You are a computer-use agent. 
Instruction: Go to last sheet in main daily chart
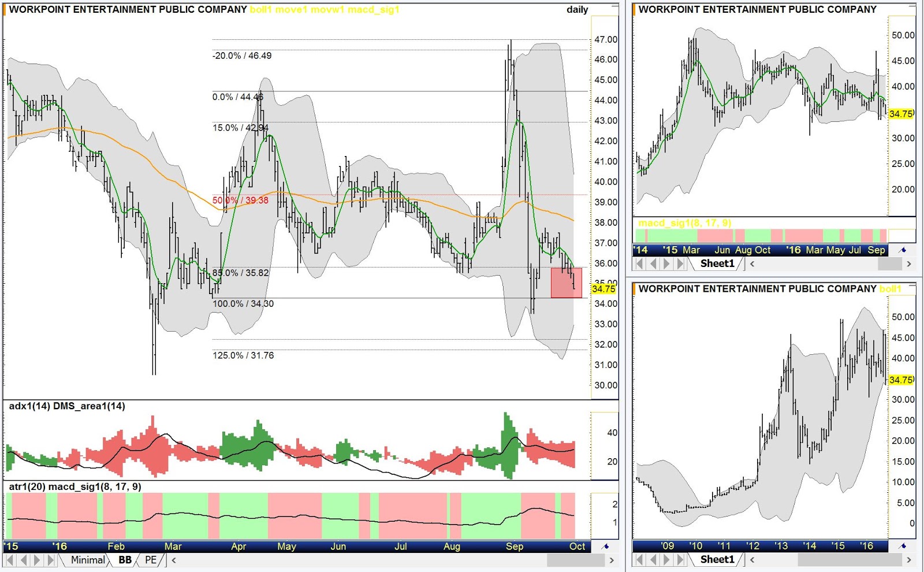coord(51,560)
